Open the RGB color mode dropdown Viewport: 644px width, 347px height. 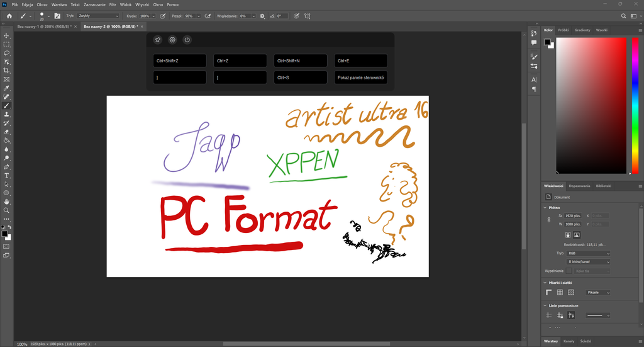588,253
